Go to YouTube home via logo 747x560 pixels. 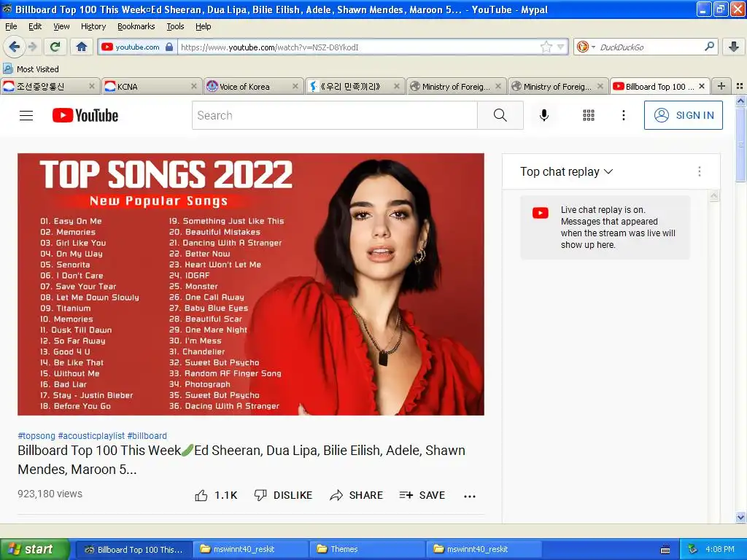point(85,115)
